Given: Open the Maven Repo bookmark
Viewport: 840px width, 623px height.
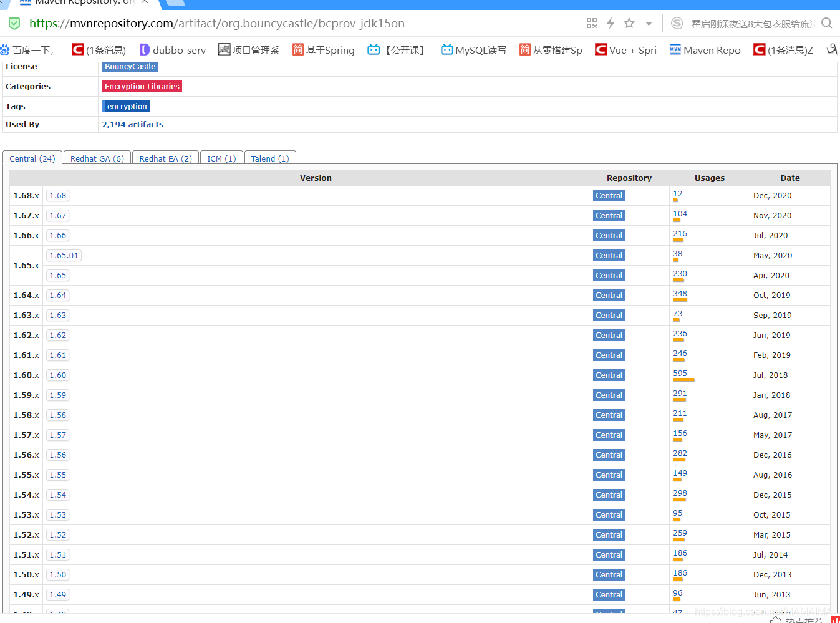Looking at the screenshot, I should (x=705, y=50).
